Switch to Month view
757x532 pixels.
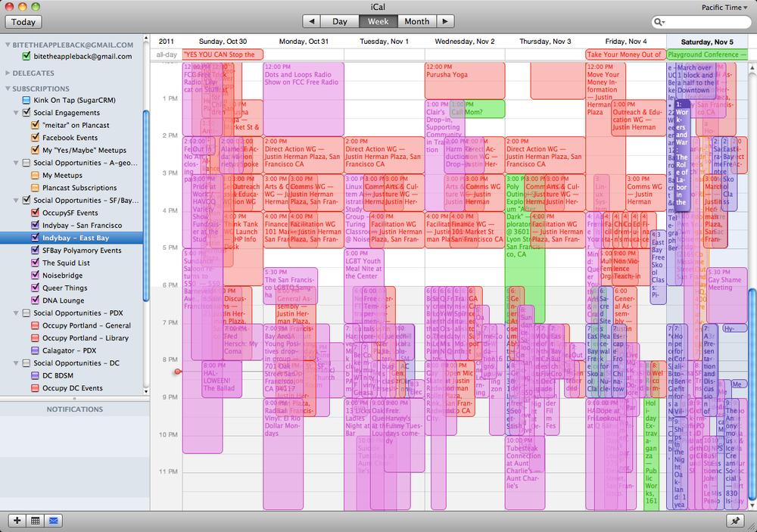point(416,21)
